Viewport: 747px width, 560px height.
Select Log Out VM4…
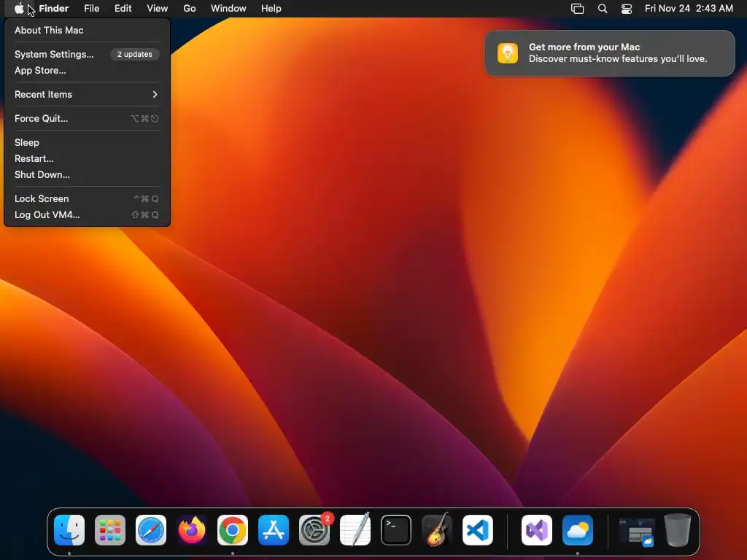(x=87, y=215)
